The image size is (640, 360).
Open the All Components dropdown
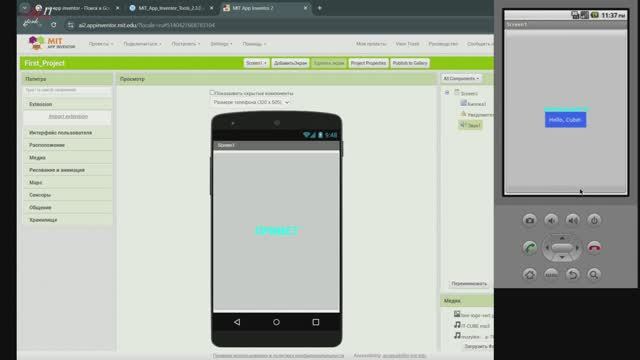click(x=461, y=78)
